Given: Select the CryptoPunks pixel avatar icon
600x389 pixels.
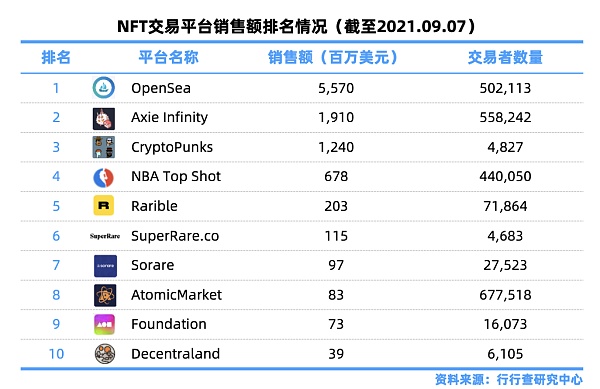Looking at the screenshot, I should [104, 147].
